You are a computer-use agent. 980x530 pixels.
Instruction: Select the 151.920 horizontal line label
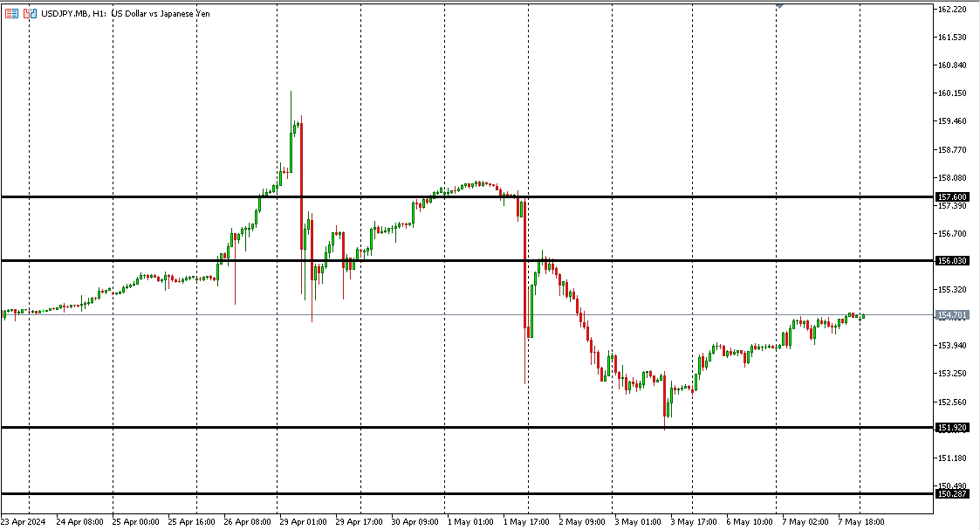(952, 428)
